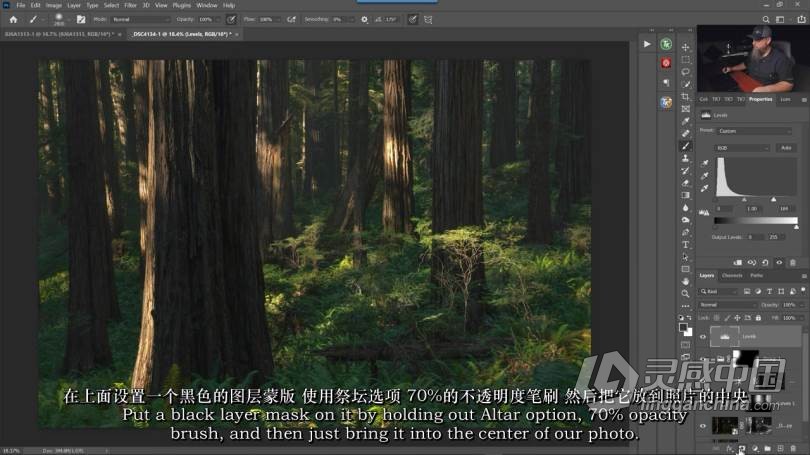Select the Lasso tool
The image size is (810, 455).
point(685,72)
